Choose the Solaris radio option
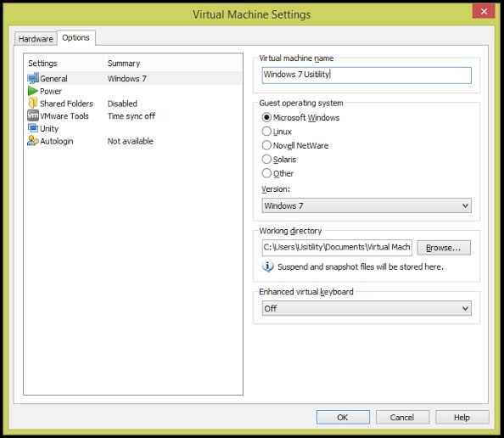Viewport: 504px width, 438px height. tap(266, 160)
